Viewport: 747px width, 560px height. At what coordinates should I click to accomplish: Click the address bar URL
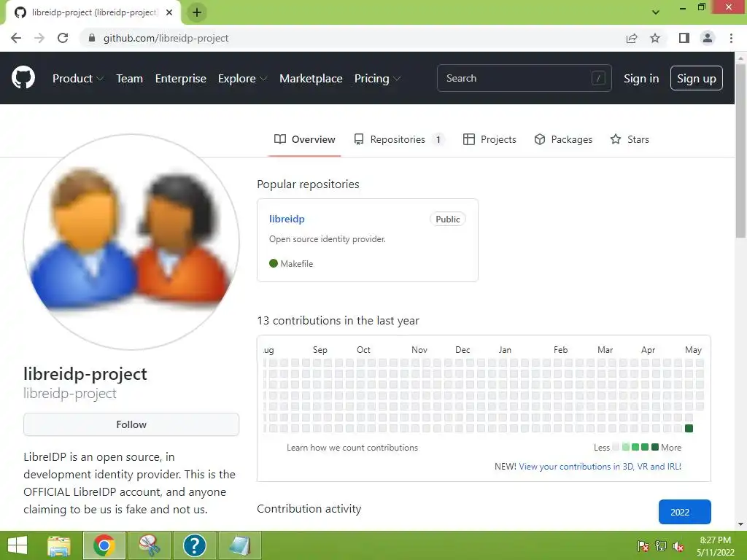click(x=166, y=38)
